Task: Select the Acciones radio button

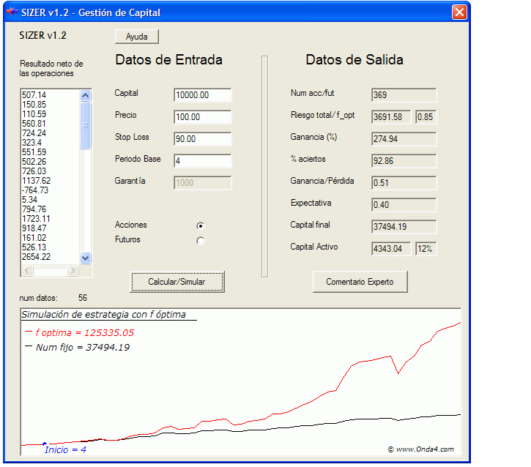Action: [x=200, y=226]
